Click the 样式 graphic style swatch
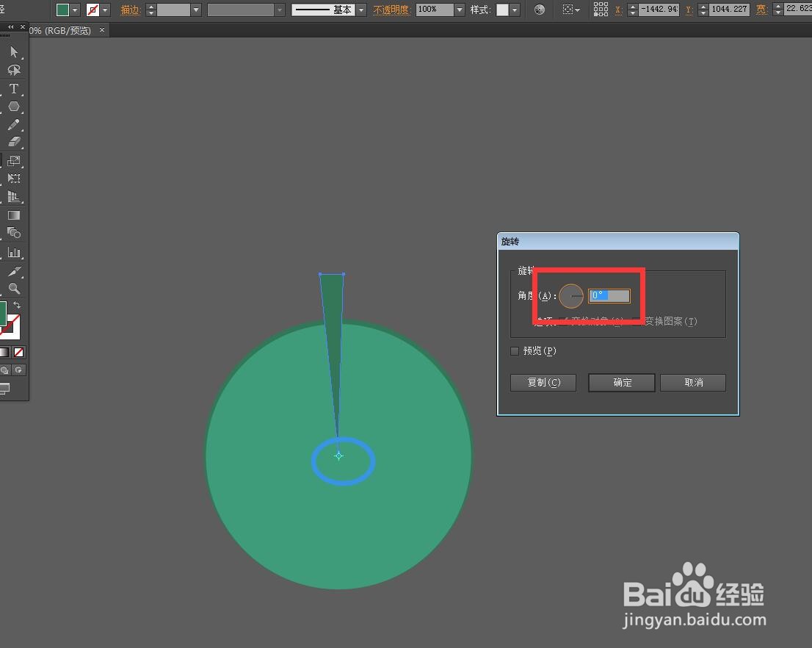The height and width of the screenshot is (648, 812). [x=502, y=10]
